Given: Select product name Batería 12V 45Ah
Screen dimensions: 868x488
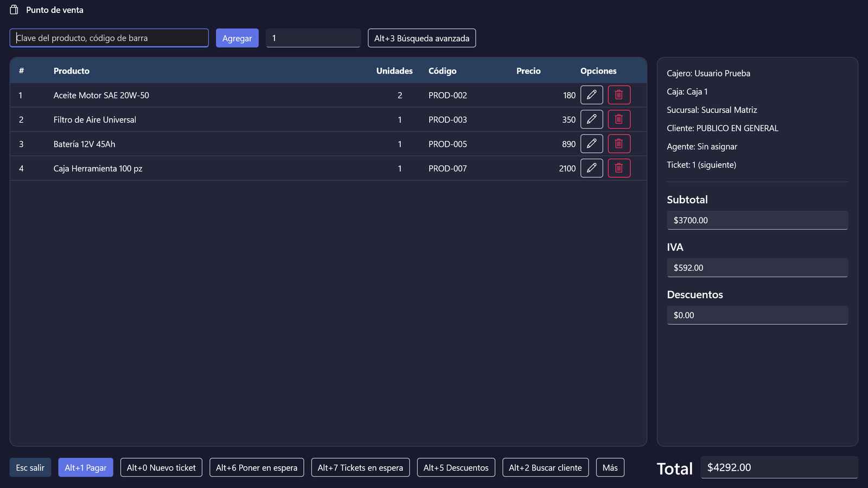Looking at the screenshot, I should [84, 144].
